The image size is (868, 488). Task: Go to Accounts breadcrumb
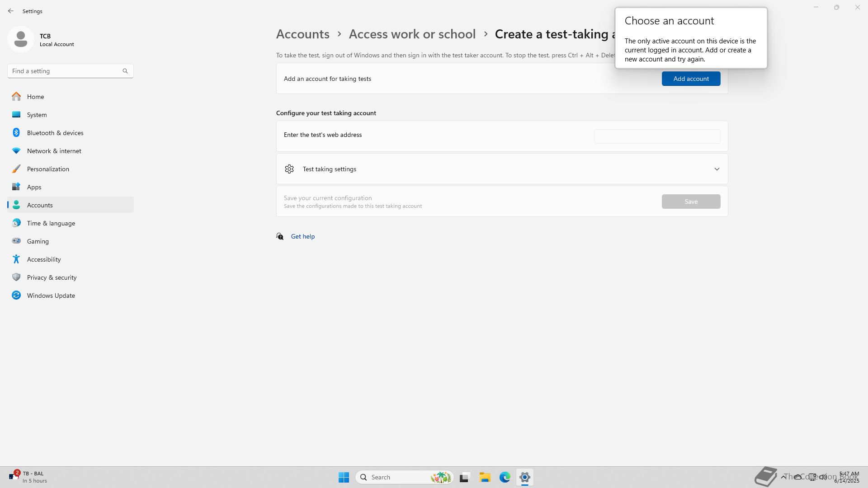pyautogui.click(x=302, y=34)
